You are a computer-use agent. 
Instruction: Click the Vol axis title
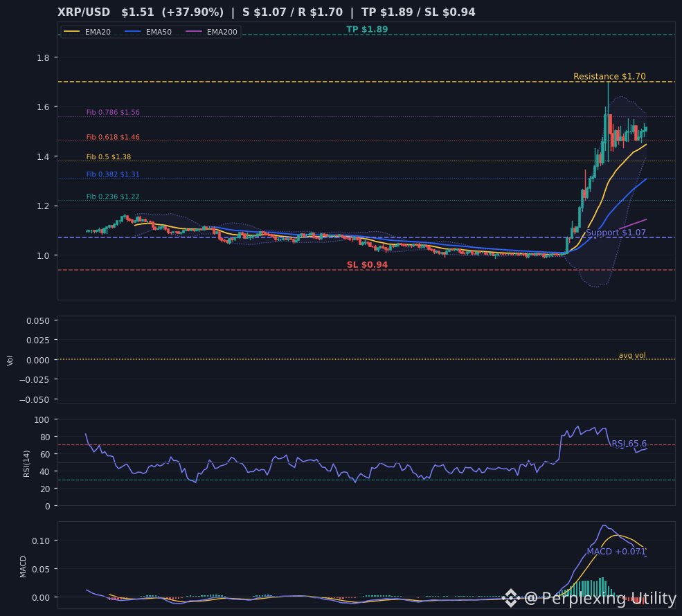coord(10,361)
